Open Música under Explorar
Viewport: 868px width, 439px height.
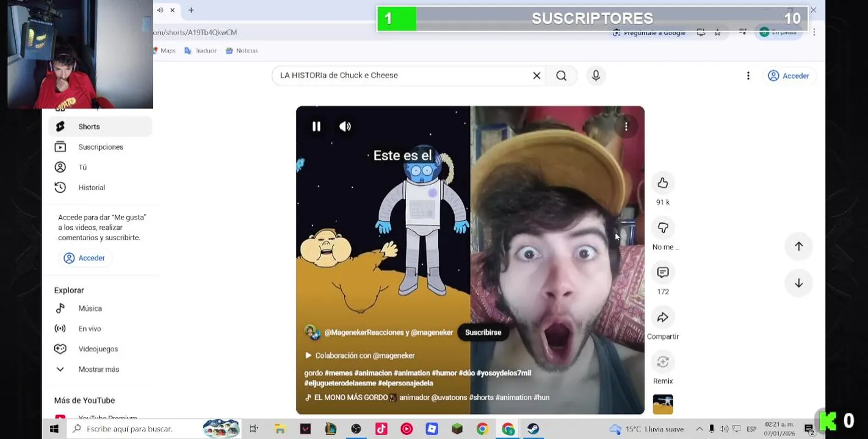pyautogui.click(x=100, y=309)
